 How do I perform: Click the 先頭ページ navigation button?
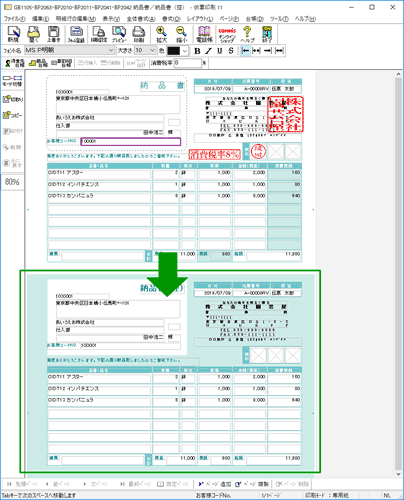[x=22, y=484]
